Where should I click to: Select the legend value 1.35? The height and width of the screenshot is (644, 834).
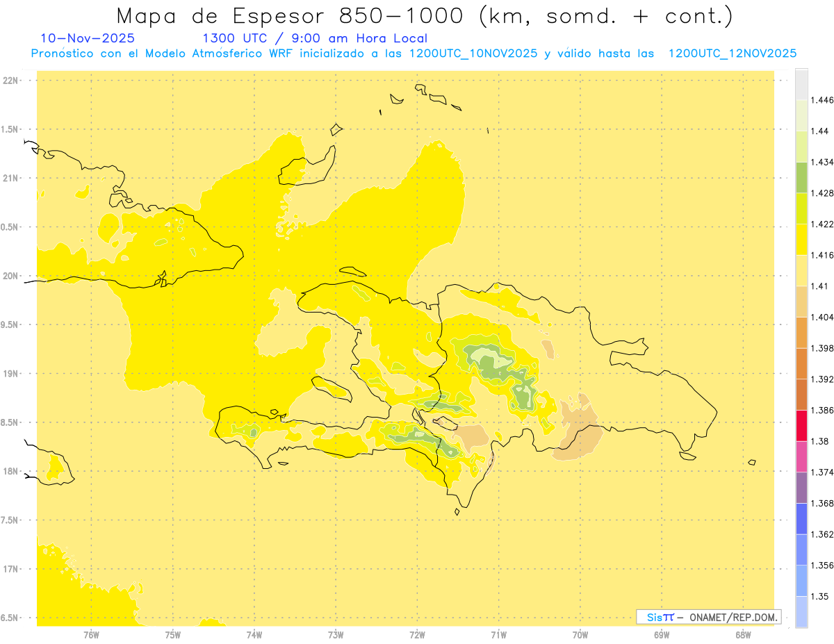click(x=819, y=596)
